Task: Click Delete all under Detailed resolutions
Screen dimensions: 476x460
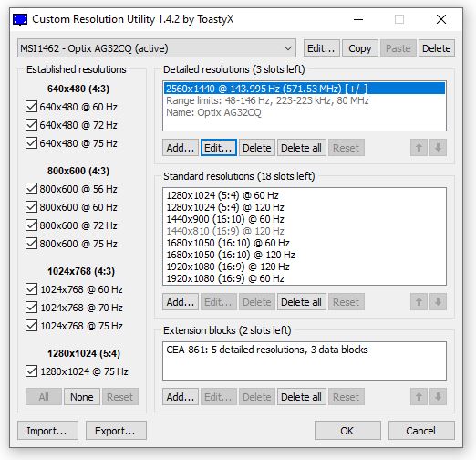Action: 301,148
